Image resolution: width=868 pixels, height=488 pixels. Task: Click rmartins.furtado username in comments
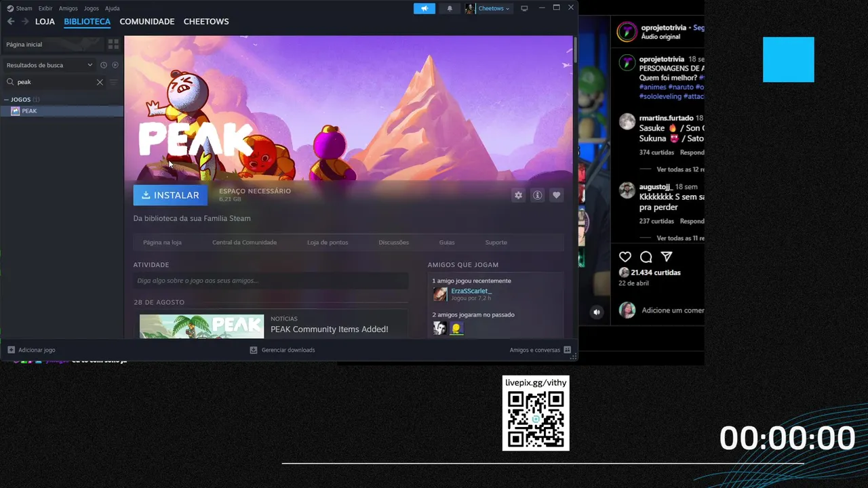(666, 118)
